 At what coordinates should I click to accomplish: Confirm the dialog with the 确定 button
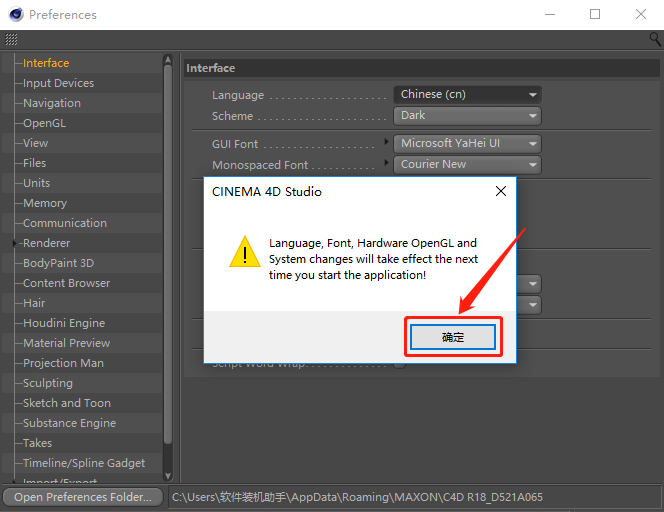[453, 337]
